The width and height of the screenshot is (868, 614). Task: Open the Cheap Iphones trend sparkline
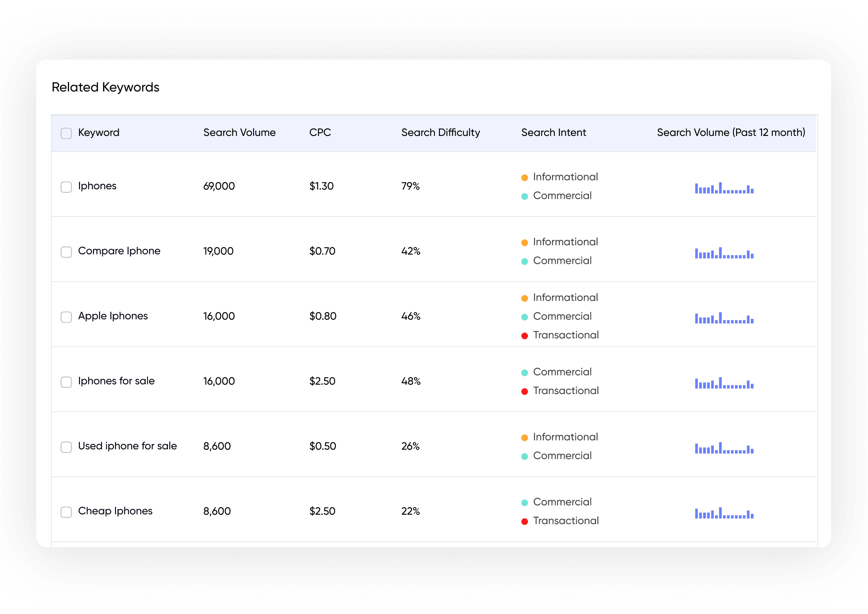coord(724,513)
